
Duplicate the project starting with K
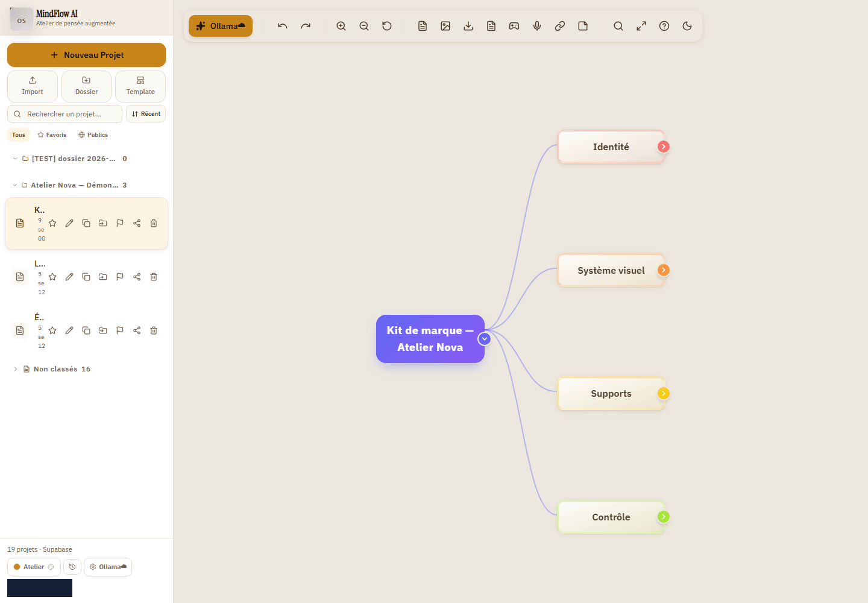tap(86, 223)
